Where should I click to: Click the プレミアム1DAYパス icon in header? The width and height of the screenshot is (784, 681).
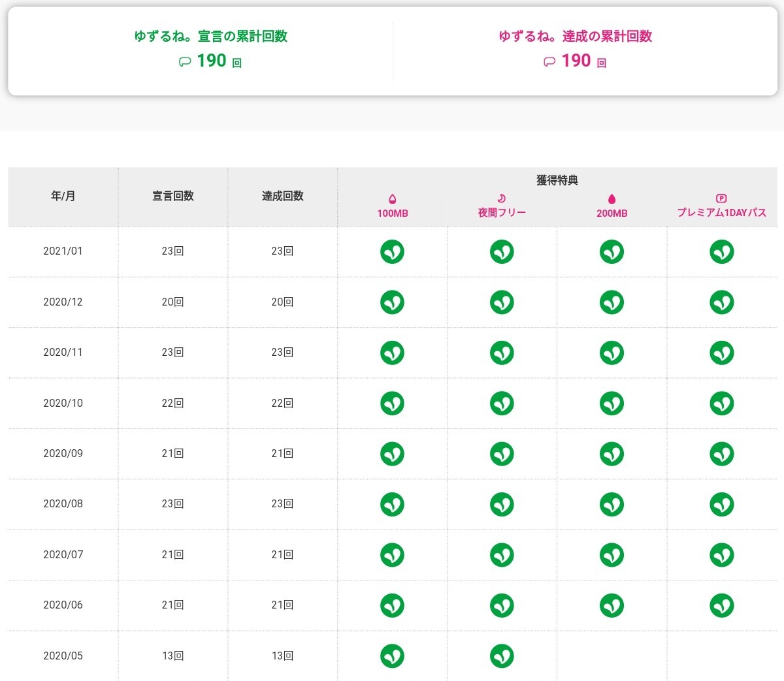click(x=721, y=198)
